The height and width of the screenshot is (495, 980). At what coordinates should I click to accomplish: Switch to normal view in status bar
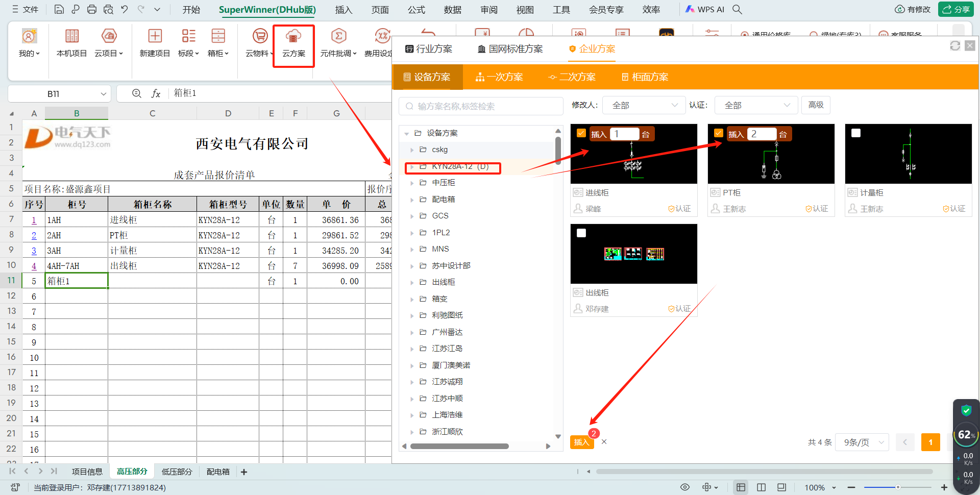tap(741, 487)
